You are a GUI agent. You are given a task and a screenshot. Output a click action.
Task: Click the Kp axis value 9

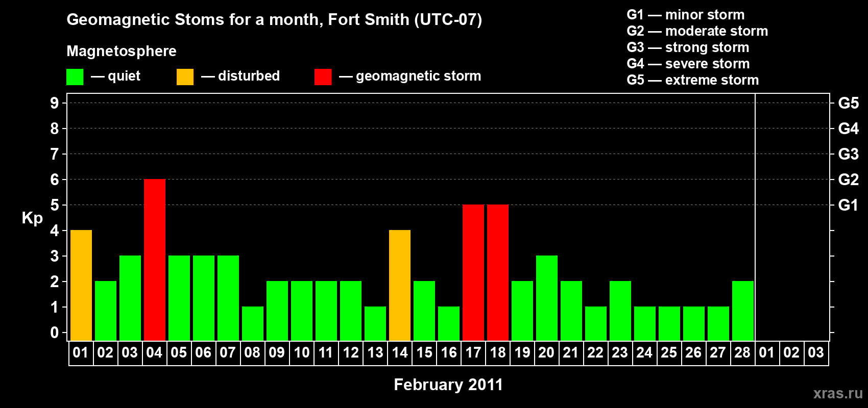(55, 103)
